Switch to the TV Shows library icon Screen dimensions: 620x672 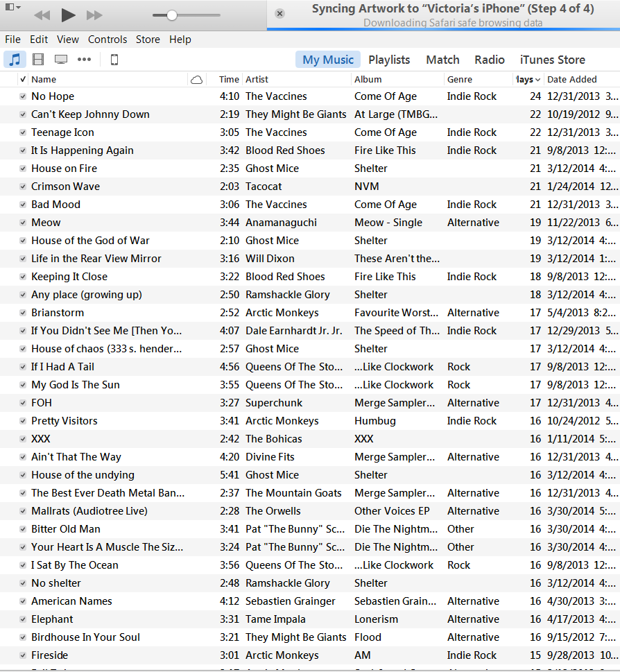pyautogui.click(x=61, y=60)
